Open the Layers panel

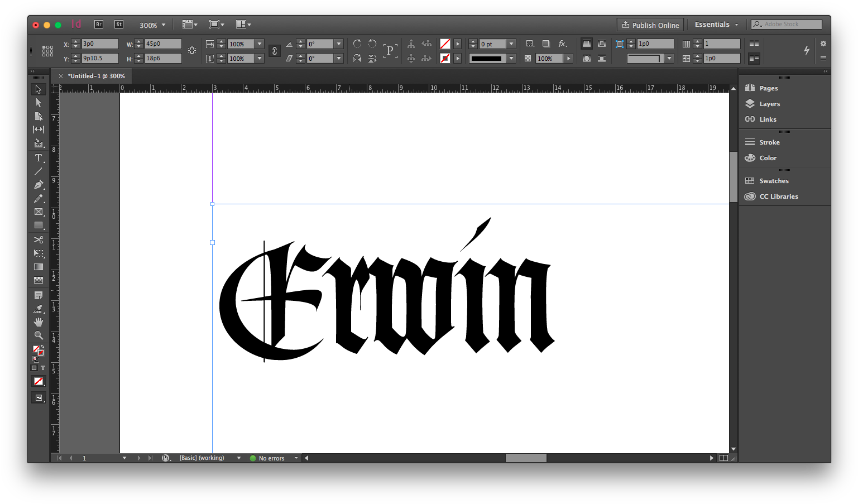tap(769, 104)
